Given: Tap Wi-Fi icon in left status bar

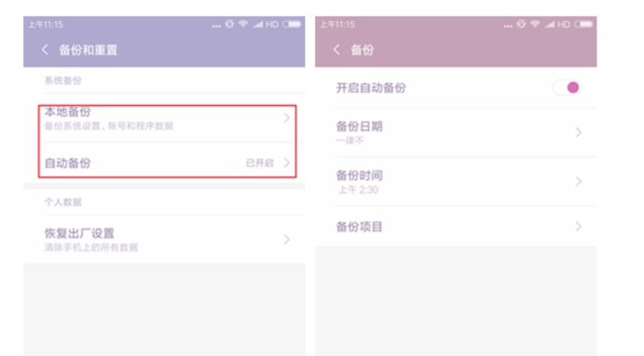Looking at the screenshot, I should coord(243,25).
